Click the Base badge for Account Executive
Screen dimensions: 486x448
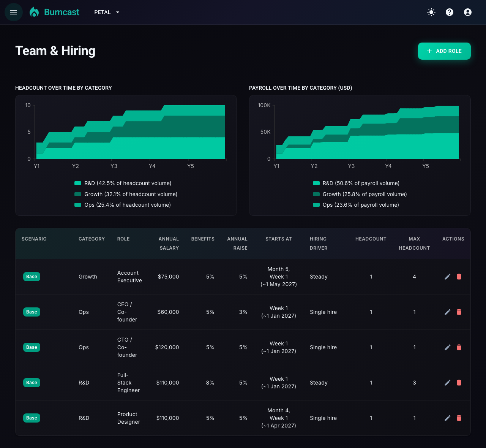pyautogui.click(x=32, y=277)
